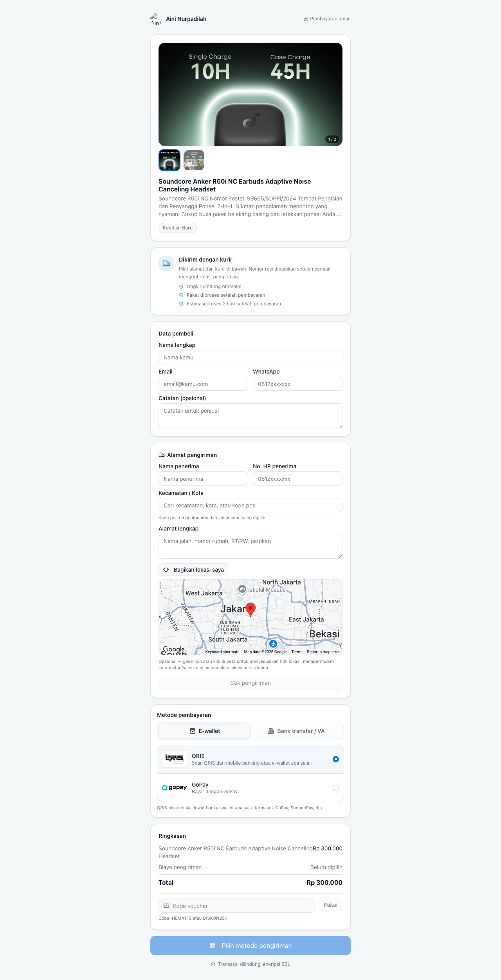Switch to the E-wallet tab

point(205,731)
